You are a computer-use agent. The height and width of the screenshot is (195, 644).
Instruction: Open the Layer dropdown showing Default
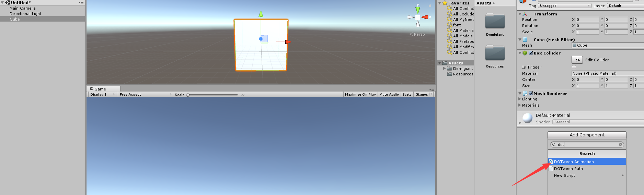(625, 6)
